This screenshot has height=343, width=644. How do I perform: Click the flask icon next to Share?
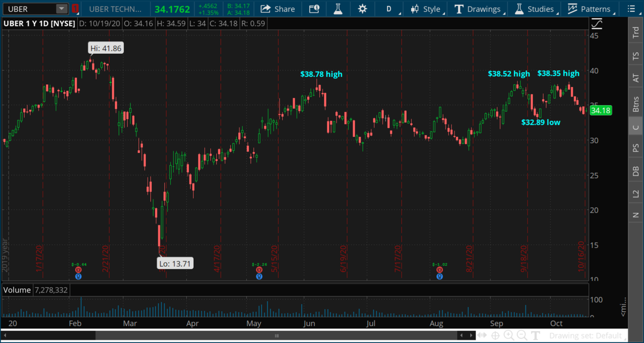tap(338, 9)
